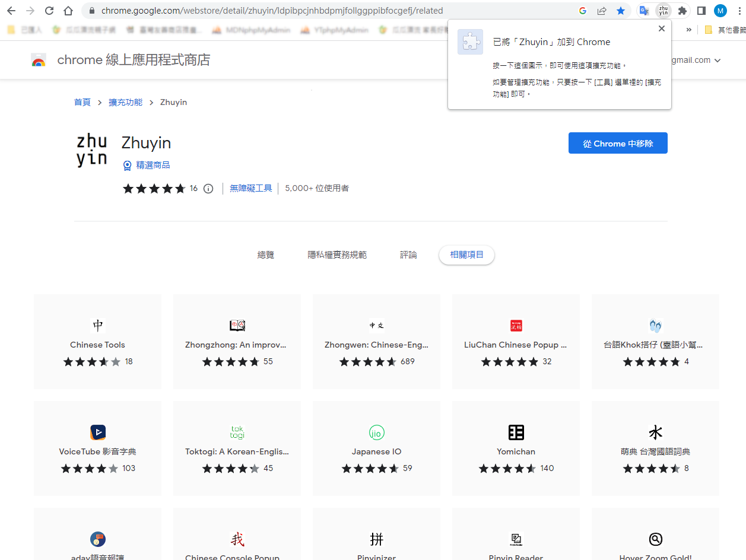Click the Zhuyin extension icon in toolbar
746x560 pixels.
(x=664, y=11)
